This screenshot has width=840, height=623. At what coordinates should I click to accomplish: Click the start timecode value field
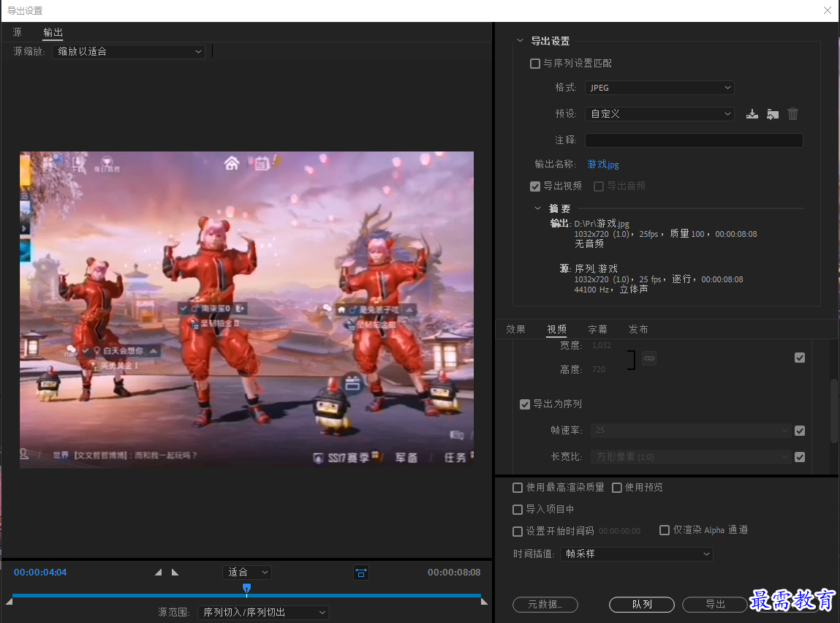click(619, 532)
